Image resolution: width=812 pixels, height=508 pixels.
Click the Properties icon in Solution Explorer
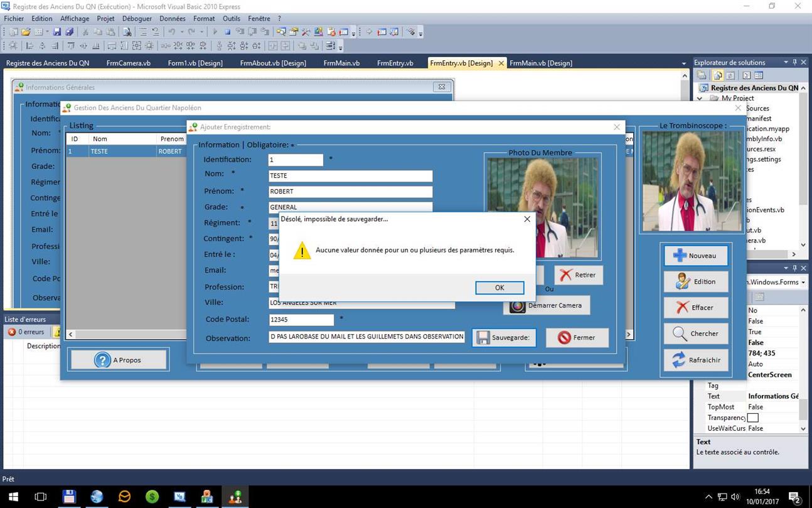pyautogui.click(x=702, y=75)
